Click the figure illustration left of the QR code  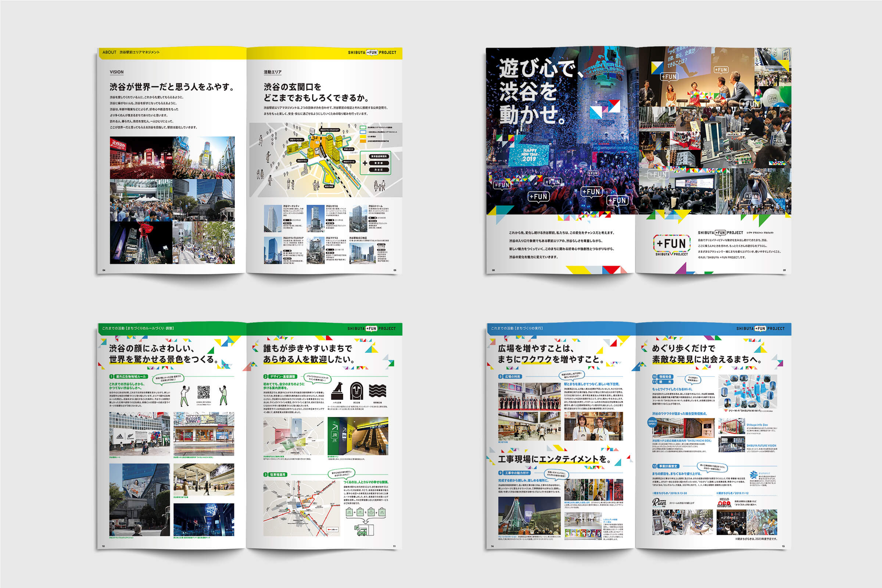(x=184, y=396)
